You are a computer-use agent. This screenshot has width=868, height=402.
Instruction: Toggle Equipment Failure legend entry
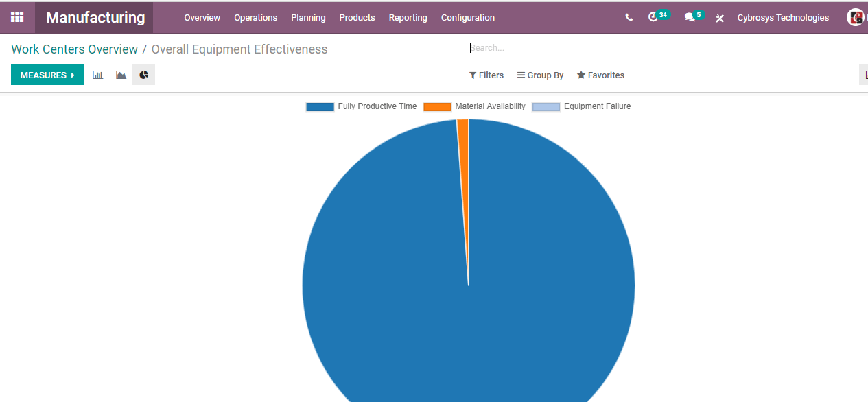point(581,106)
